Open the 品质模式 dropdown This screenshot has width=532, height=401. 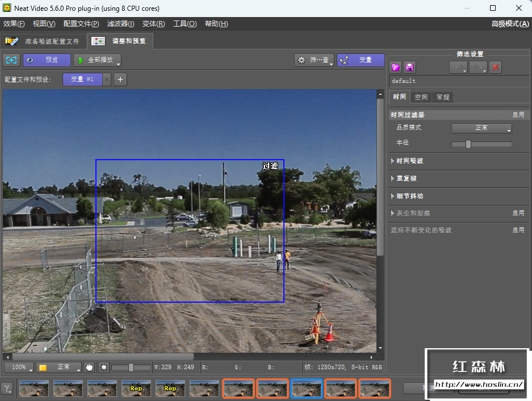click(x=481, y=128)
